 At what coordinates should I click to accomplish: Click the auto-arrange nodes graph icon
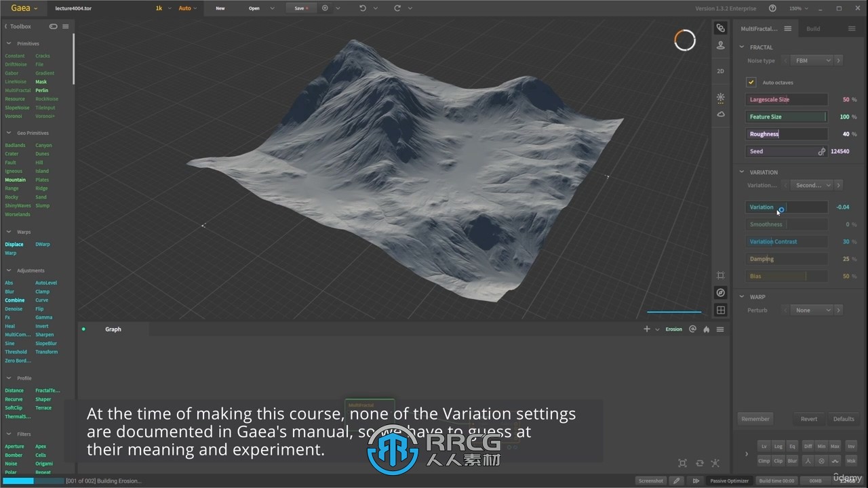tap(715, 463)
